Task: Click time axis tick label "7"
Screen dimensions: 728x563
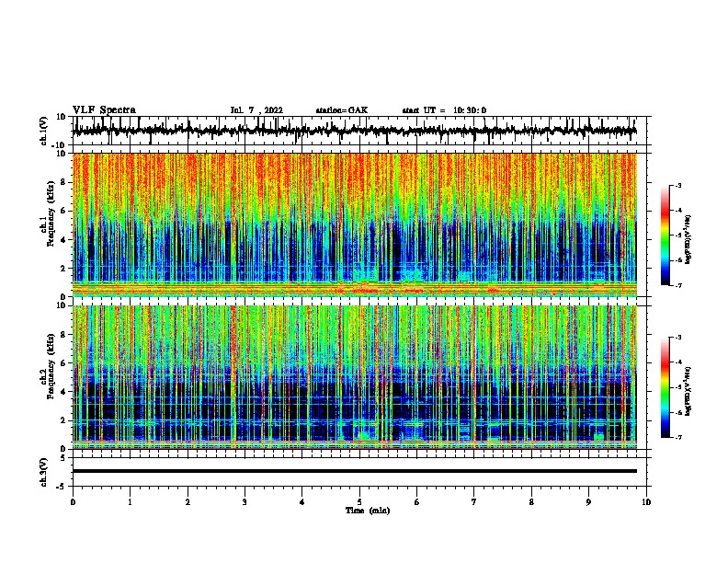Action: tap(474, 501)
